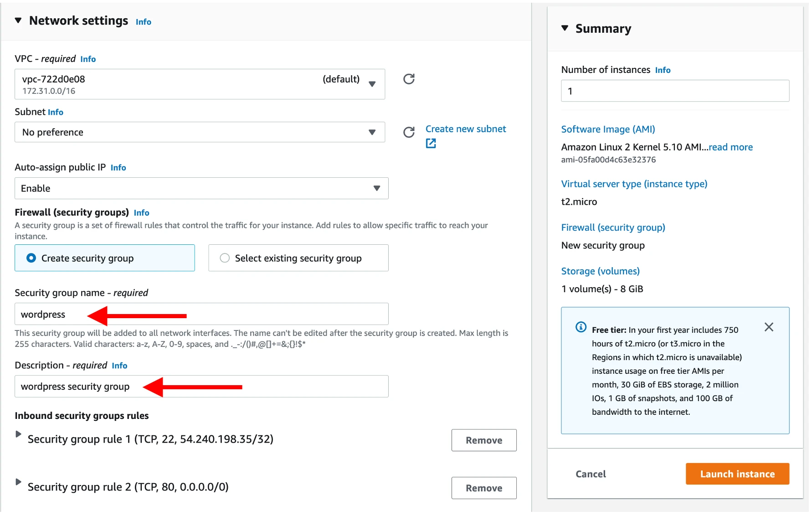Click the ami-05fa00d4c63e32376 text
The image size is (812, 516).
(608, 160)
